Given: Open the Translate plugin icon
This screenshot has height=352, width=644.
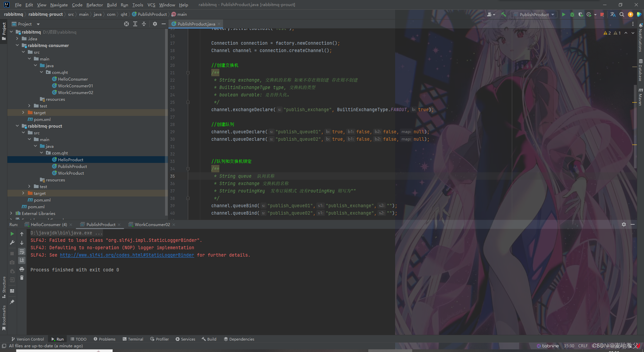Looking at the screenshot, I should [613, 14].
